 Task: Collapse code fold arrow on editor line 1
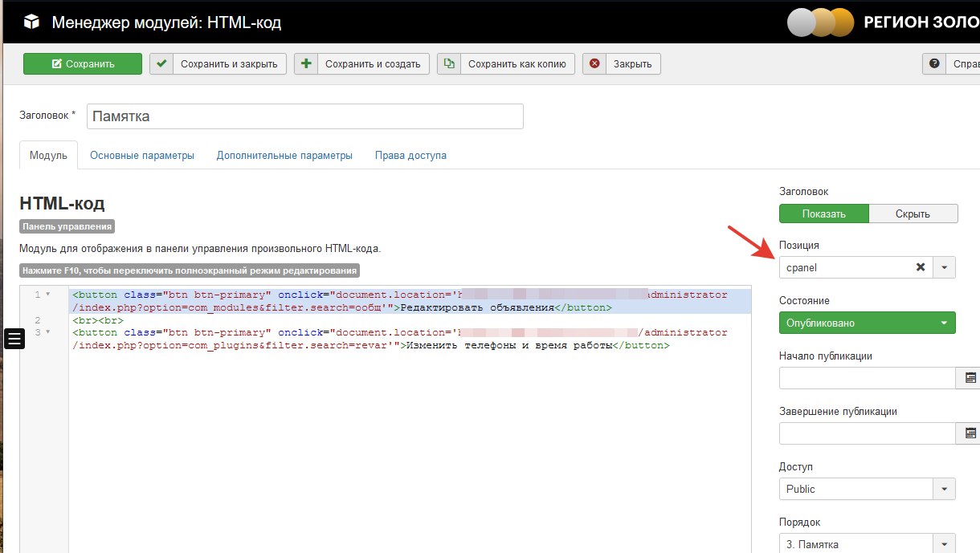point(47,295)
